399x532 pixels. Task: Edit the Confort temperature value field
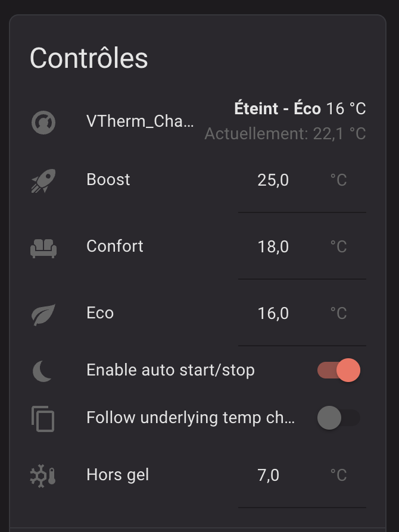pyautogui.click(x=280, y=247)
